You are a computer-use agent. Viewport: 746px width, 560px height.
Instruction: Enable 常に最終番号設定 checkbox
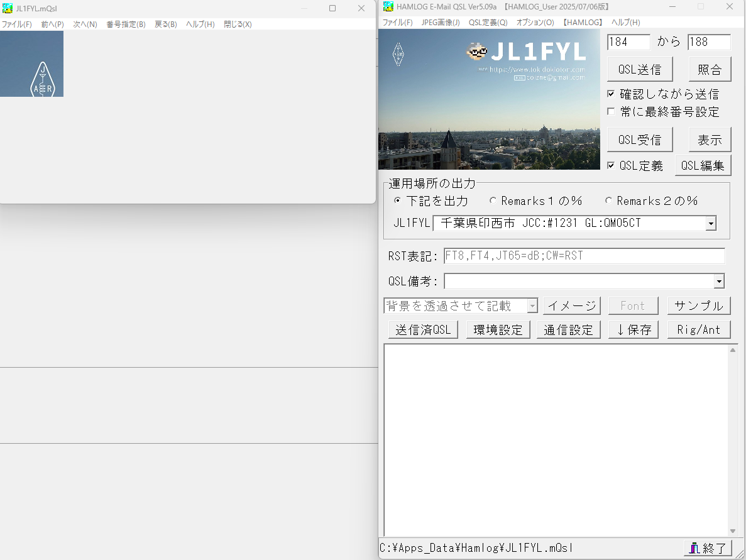[x=612, y=112]
